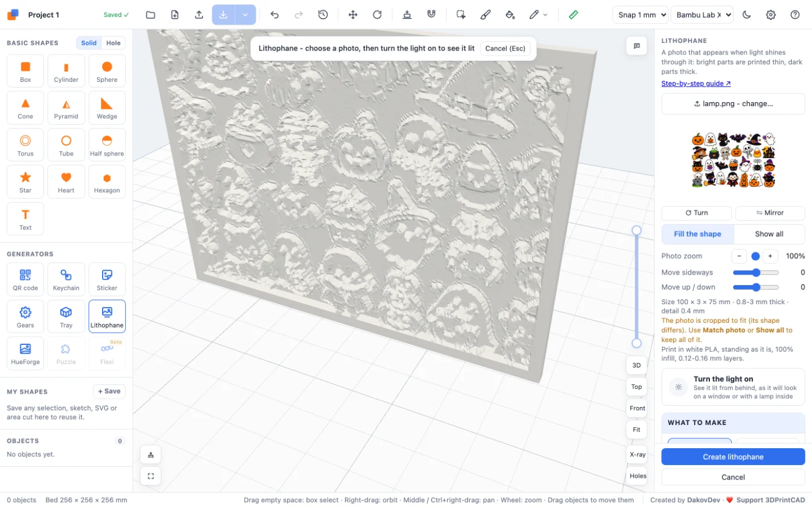Viewport: 812px width, 508px height.
Task: Open the Snap 1 mm dropdown
Action: [640, 15]
